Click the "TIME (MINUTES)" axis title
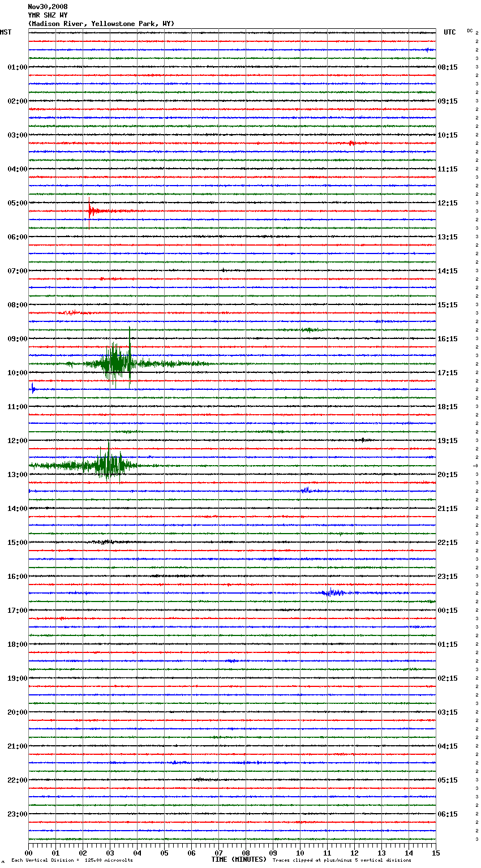 point(239,860)
